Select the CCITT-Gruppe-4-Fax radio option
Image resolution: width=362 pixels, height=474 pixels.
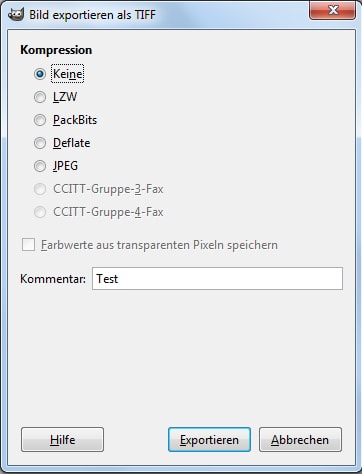click(x=40, y=212)
